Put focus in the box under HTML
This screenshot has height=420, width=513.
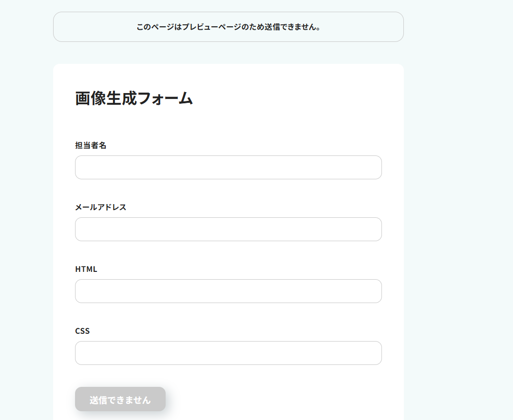tap(228, 291)
